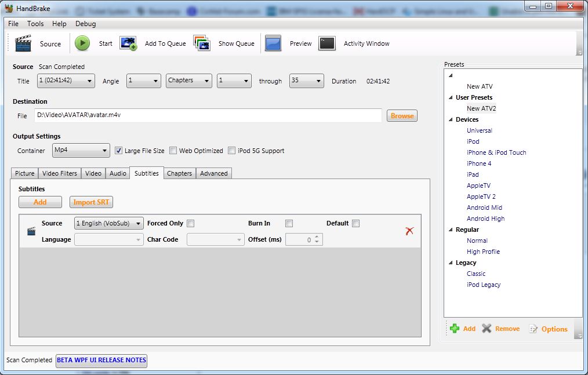Screen dimensions: 588x375
Task: Click the preset Options document icon
Action: click(533, 329)
